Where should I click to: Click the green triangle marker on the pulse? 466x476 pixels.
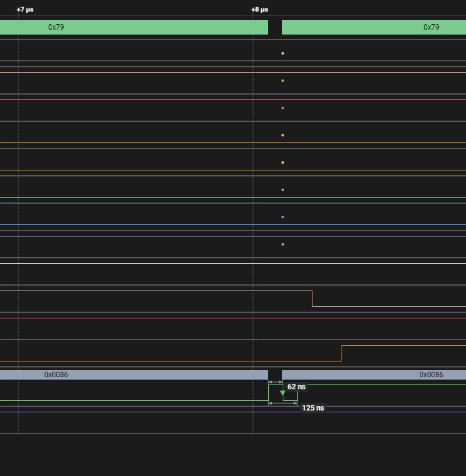[x=283, y=394]
